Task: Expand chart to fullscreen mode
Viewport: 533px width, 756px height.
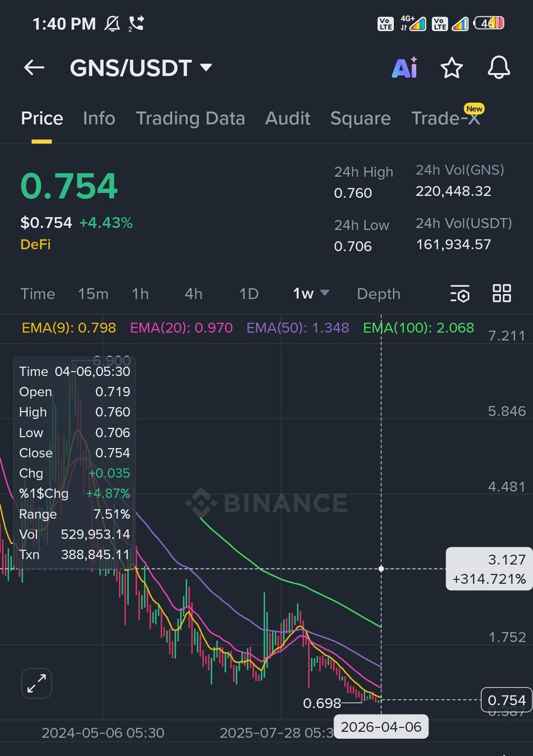Action: coord(37,683)
